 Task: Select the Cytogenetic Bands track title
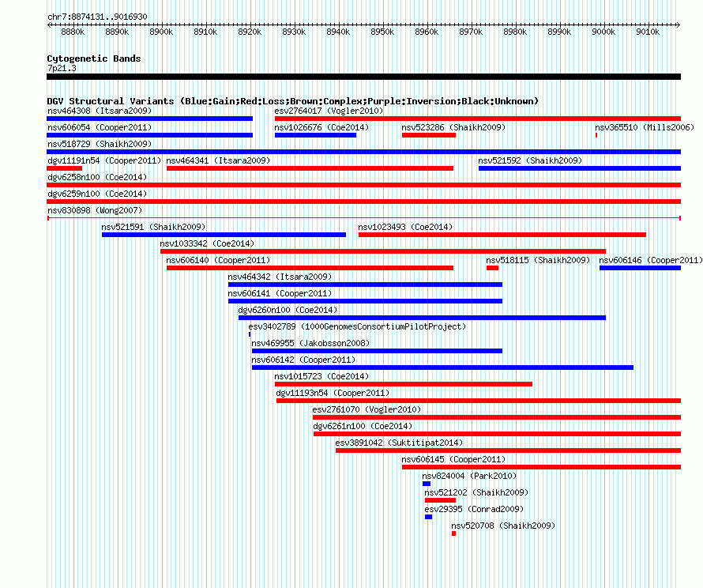(94, 58)
